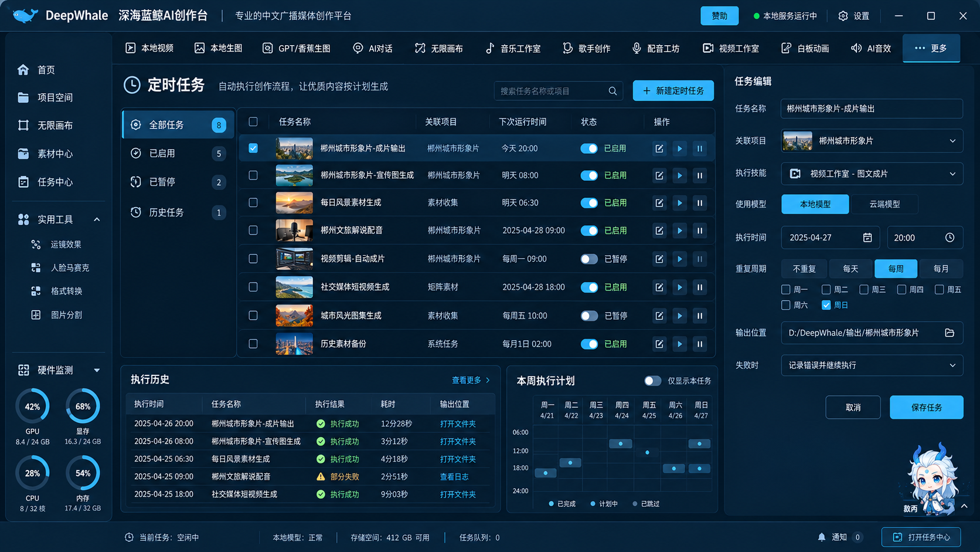
Task: Select the 运镜效果 tool
Action: [56, 245]
